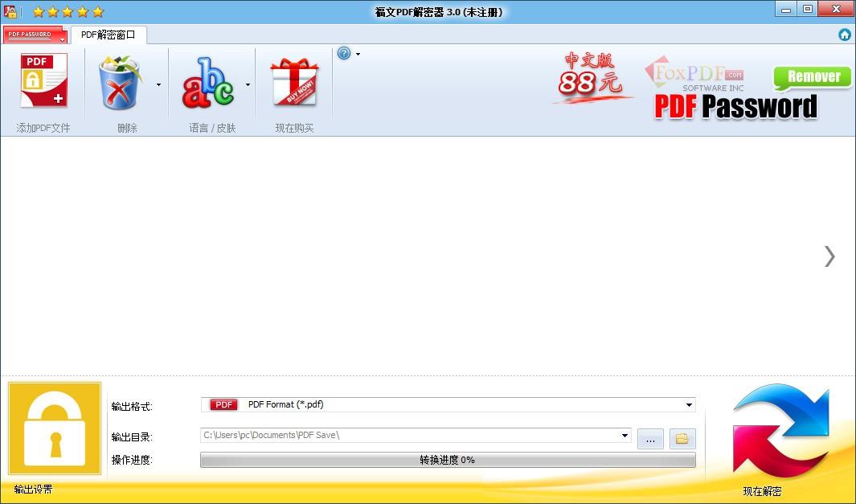856x504 pixels.
Task: Click the blue help question mark icon
Action: click(344, 54)
